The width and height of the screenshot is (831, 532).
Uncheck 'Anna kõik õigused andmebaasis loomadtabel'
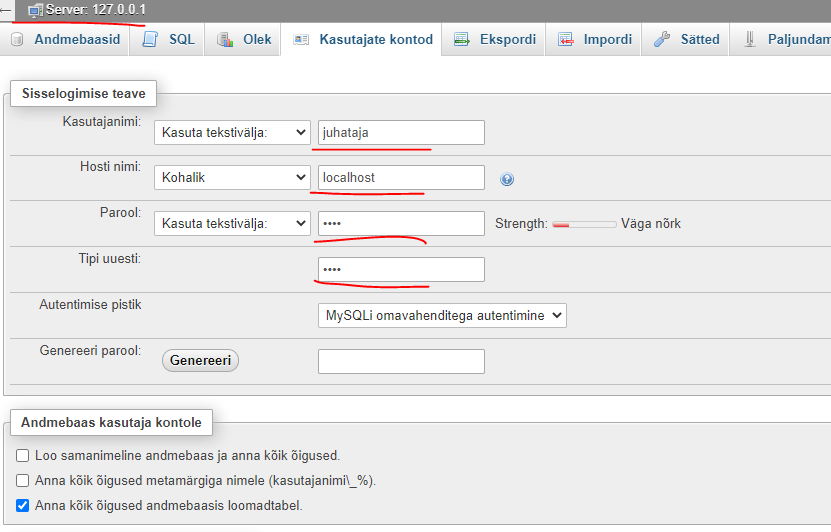22,506
